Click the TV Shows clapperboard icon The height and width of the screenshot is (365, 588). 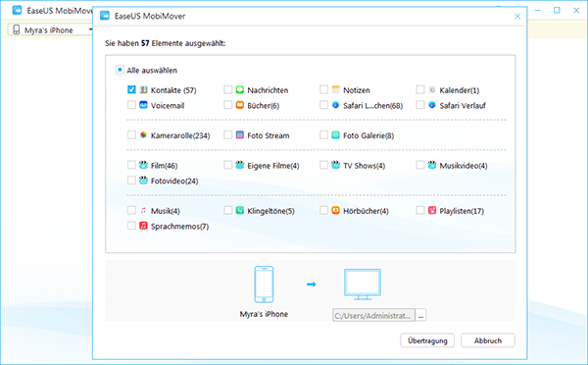[335, 165]
